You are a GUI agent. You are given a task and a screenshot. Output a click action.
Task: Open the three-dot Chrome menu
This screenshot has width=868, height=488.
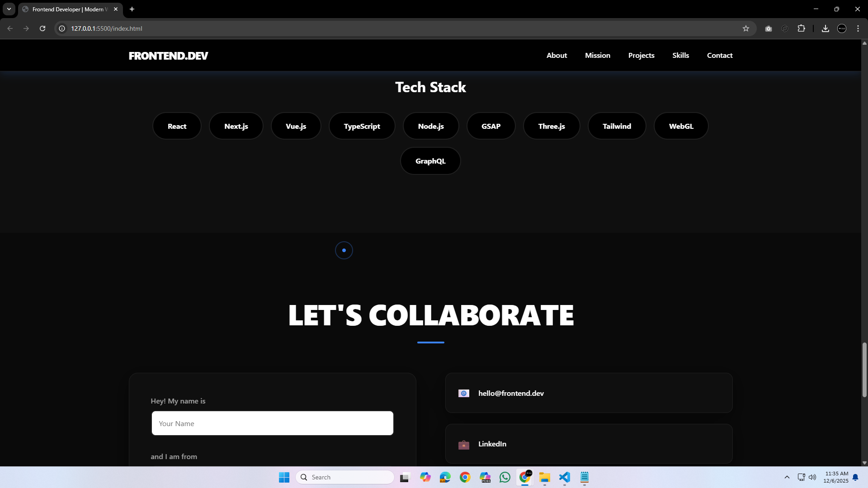[858, 28]
